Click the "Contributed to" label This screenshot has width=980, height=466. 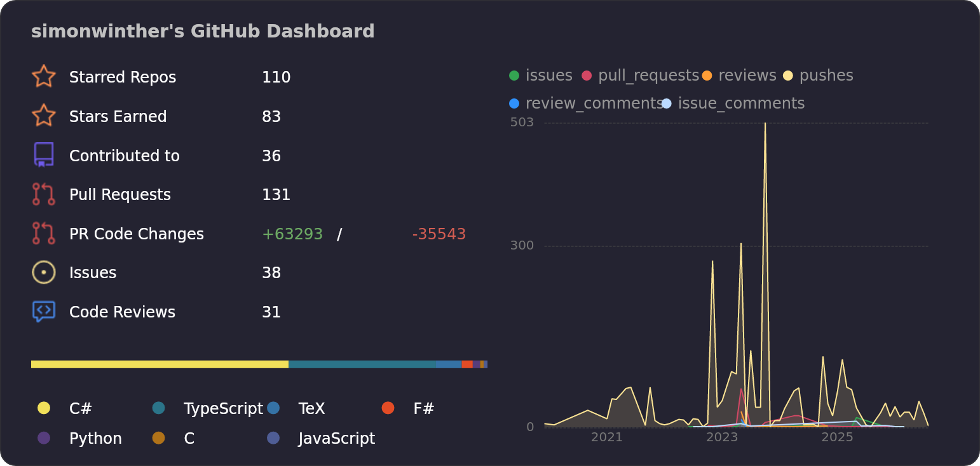tap(125, 156)
